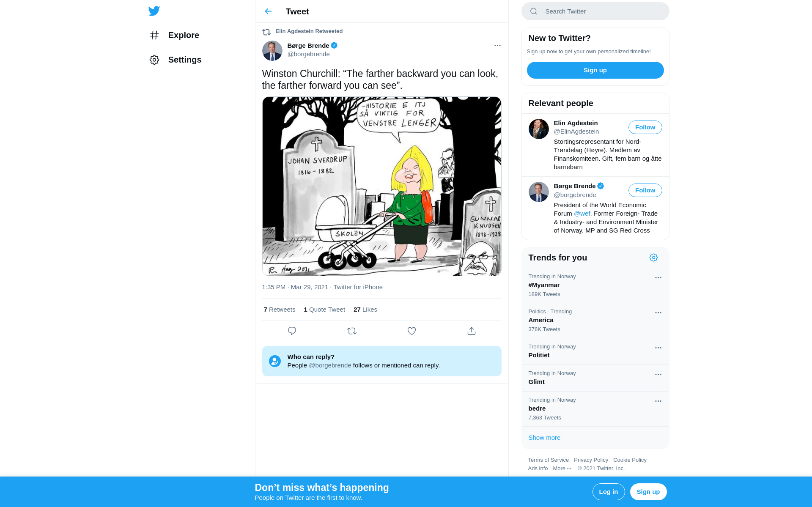
Task: Open Trends settings gear icon
Action: pos(653,258)
